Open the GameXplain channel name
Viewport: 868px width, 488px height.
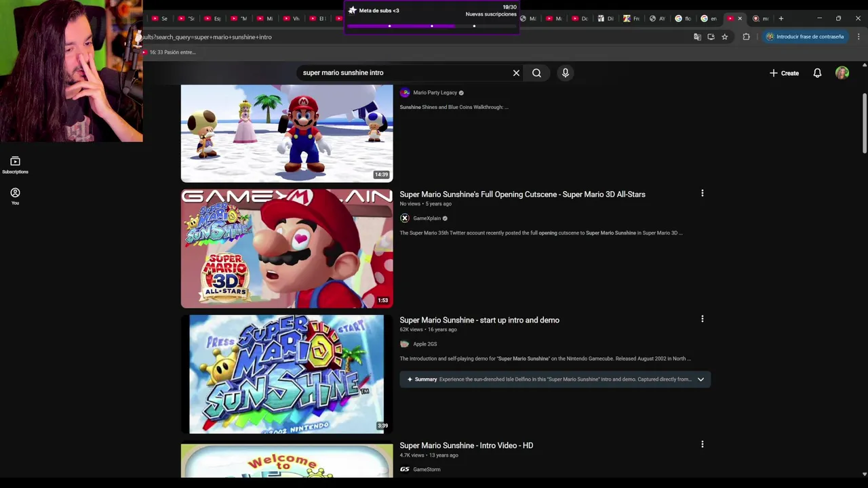click(427, 218)
